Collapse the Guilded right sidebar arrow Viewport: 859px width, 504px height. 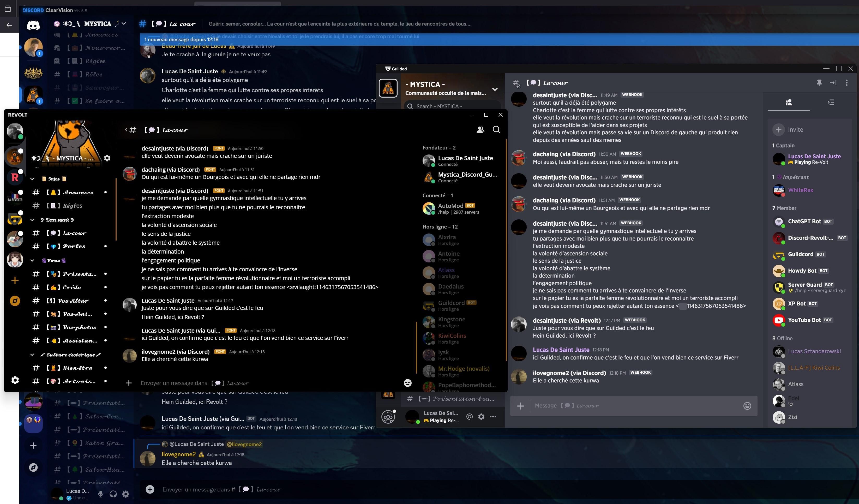833,82
